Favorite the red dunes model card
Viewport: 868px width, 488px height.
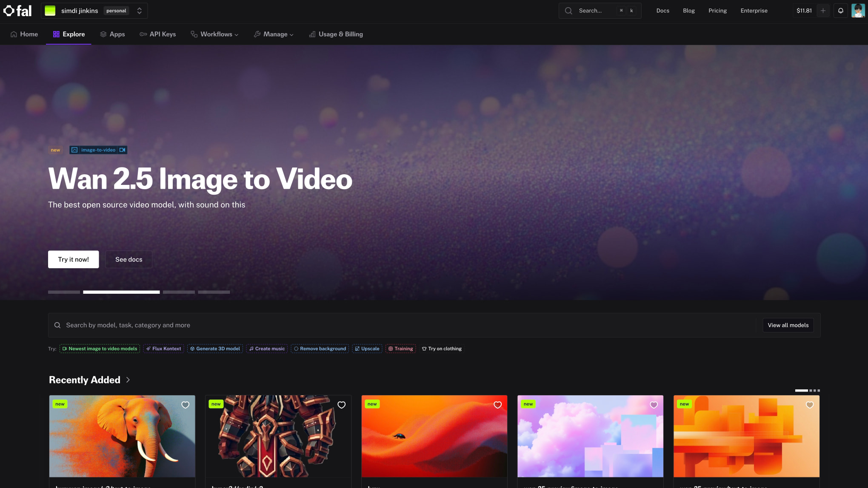point(498,405)
